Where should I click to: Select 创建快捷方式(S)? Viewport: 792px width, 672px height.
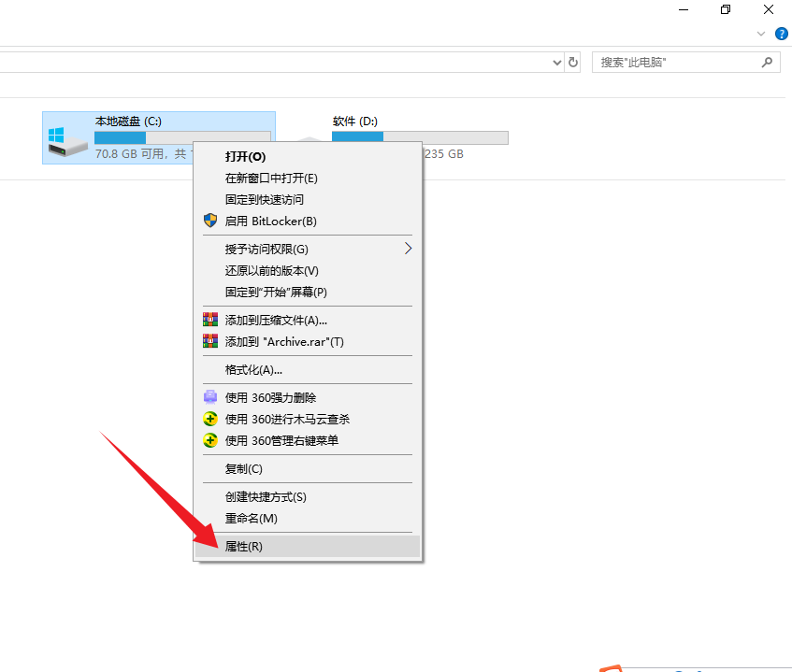coord(308,497)
